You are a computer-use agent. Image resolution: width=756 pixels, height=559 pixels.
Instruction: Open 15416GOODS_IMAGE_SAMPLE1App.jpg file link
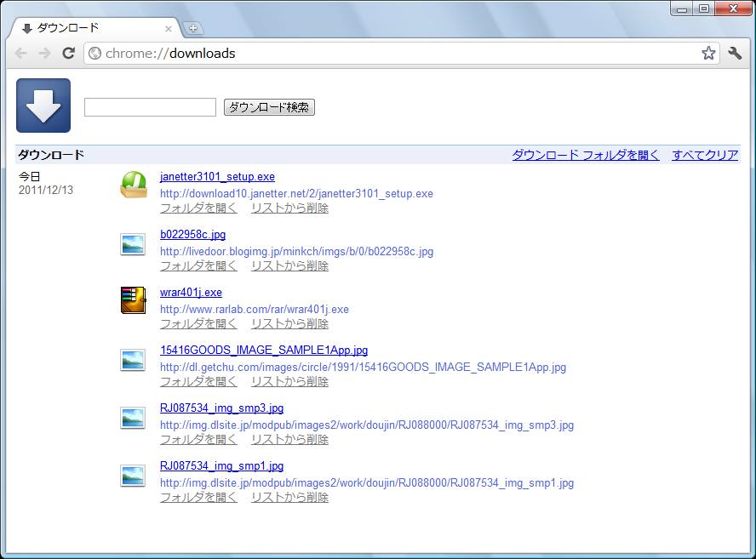264,351
